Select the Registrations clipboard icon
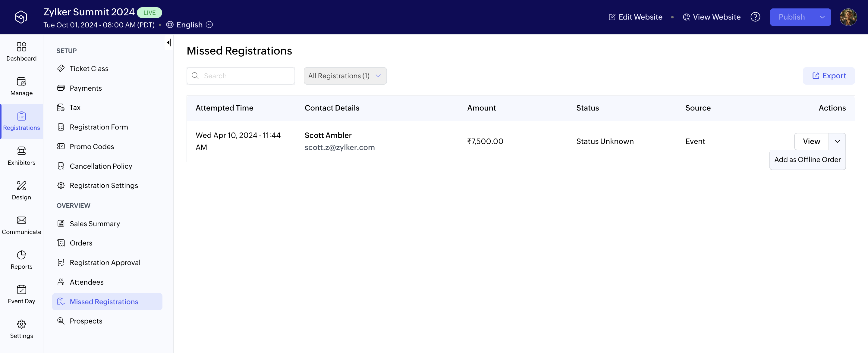This screenshot has width=868, height=353. pos(21,116)
